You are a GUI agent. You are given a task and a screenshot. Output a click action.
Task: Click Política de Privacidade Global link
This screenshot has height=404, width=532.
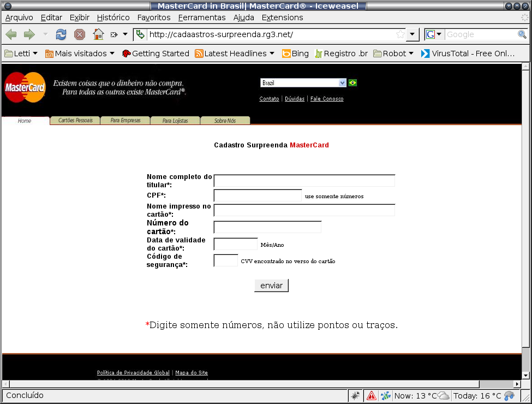pos(133,372)
